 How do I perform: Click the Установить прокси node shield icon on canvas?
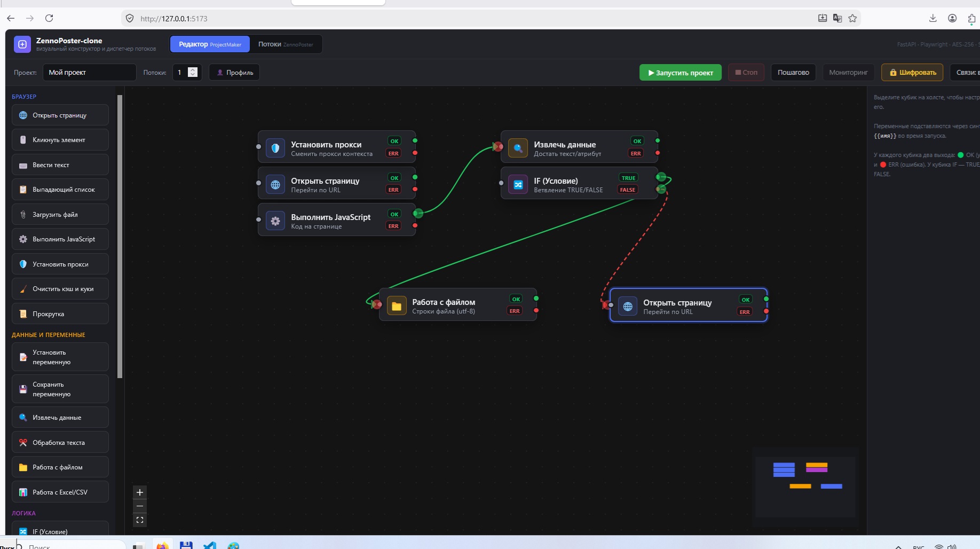click(x=275, y=148)
